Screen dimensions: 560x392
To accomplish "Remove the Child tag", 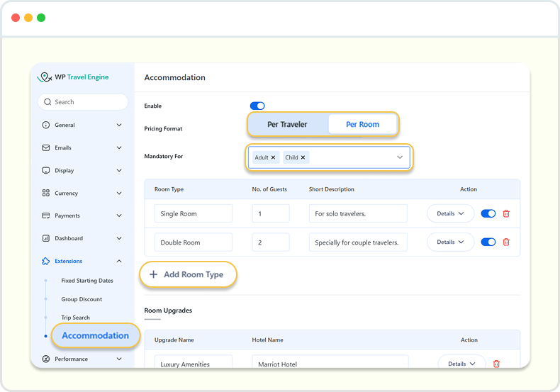I will [303, 157].
